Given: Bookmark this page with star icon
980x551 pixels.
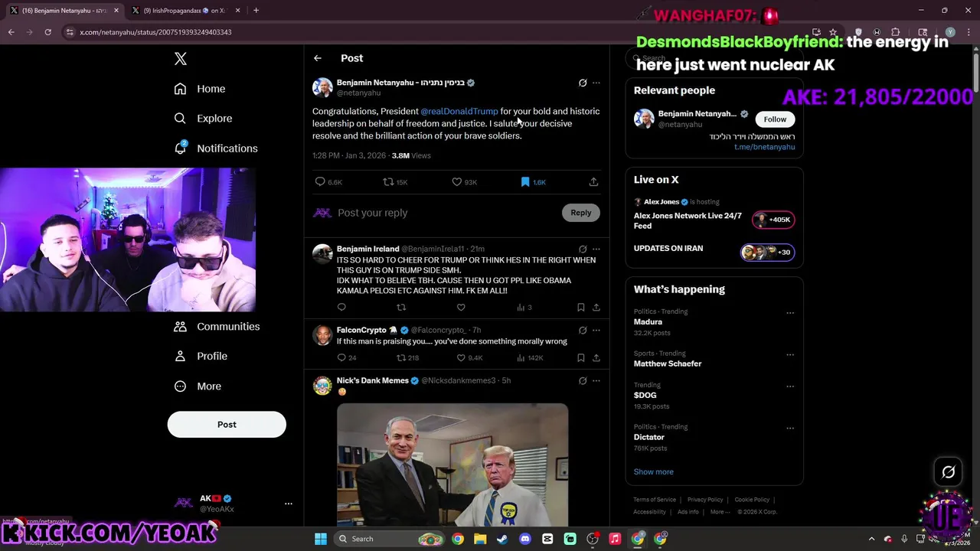Looking at the screenshot, I should click(x=833, y=32).
